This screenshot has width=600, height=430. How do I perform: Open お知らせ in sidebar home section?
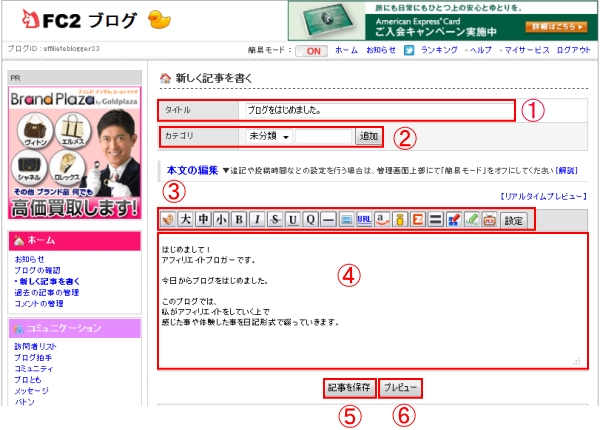click(x=29, y=259)
